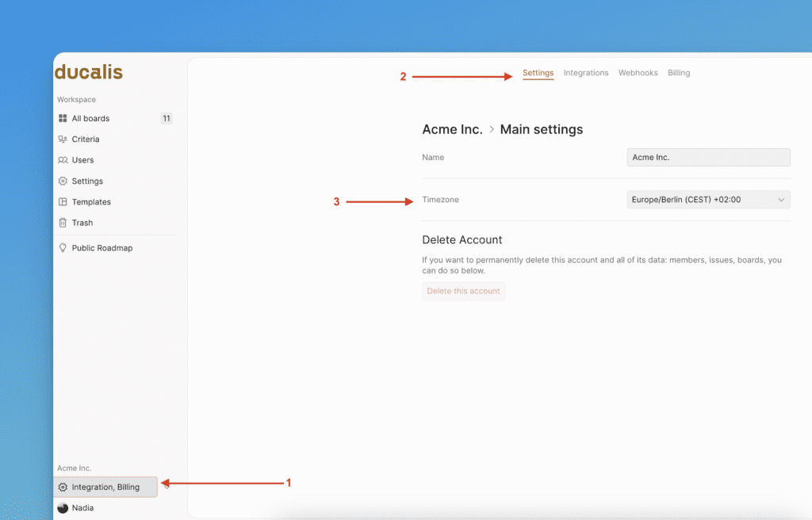Open the Timezone dropdown
This screenshot has width=812, height=520.
[707, 200]
